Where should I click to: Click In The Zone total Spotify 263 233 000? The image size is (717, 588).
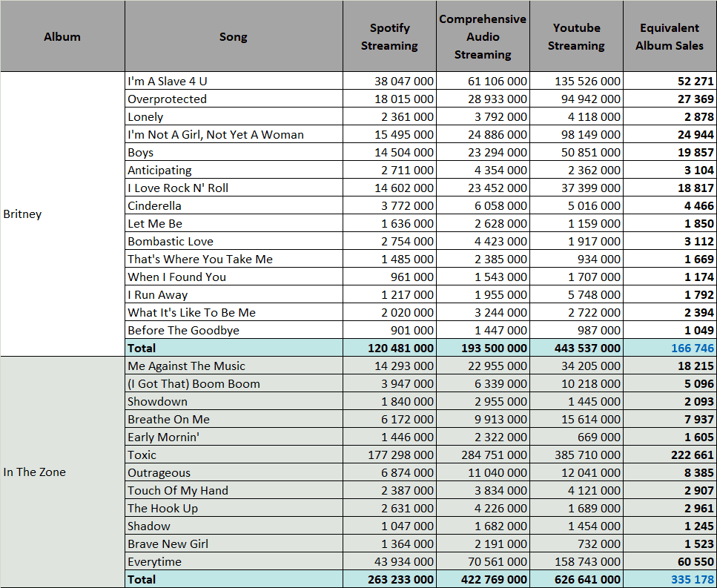[x=389, y=579]
